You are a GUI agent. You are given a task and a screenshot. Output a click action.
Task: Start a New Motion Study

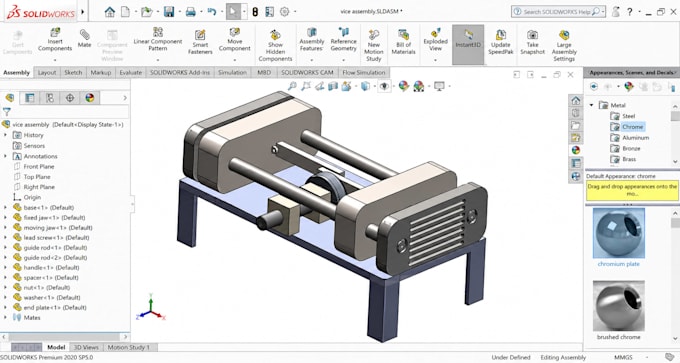coord(373,45)
